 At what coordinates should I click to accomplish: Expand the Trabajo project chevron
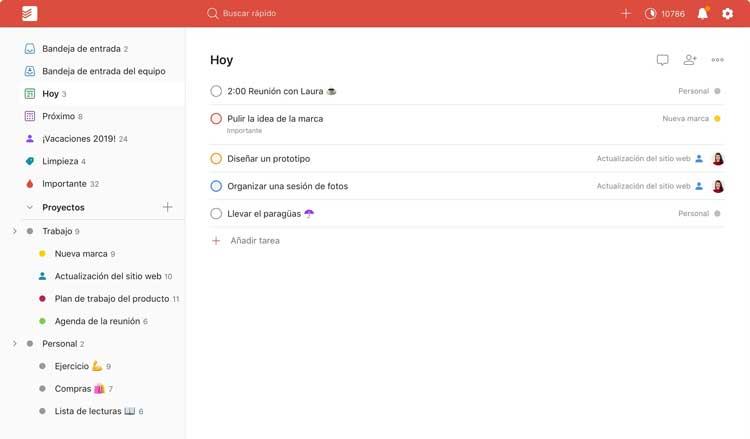click(15, 231)
